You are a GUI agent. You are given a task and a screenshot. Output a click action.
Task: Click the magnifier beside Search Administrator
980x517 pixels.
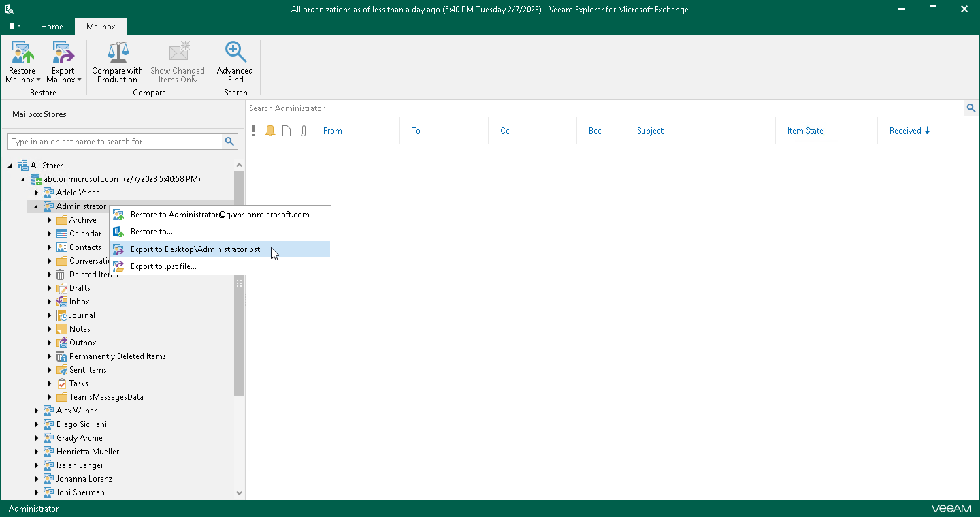tap(971, 108)
